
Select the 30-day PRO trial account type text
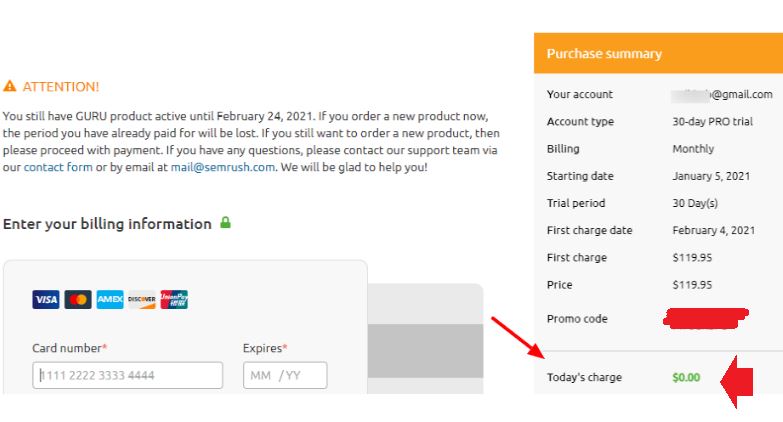pos(713,121)
